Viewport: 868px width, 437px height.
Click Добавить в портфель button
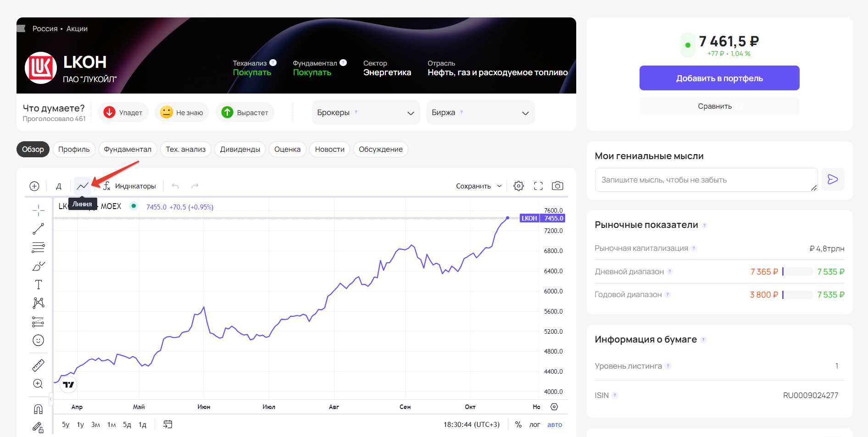[x=719, y=78]
